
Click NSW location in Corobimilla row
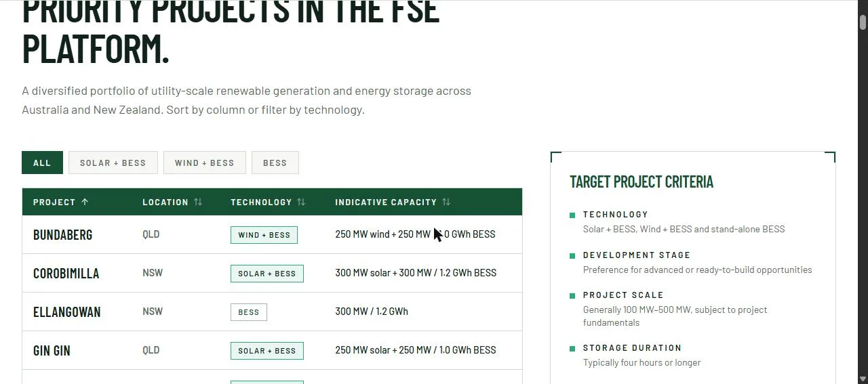point(153,273)
